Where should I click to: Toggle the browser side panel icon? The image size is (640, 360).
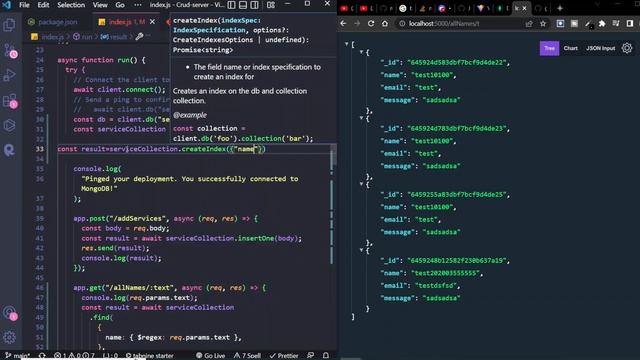(630, 24)
